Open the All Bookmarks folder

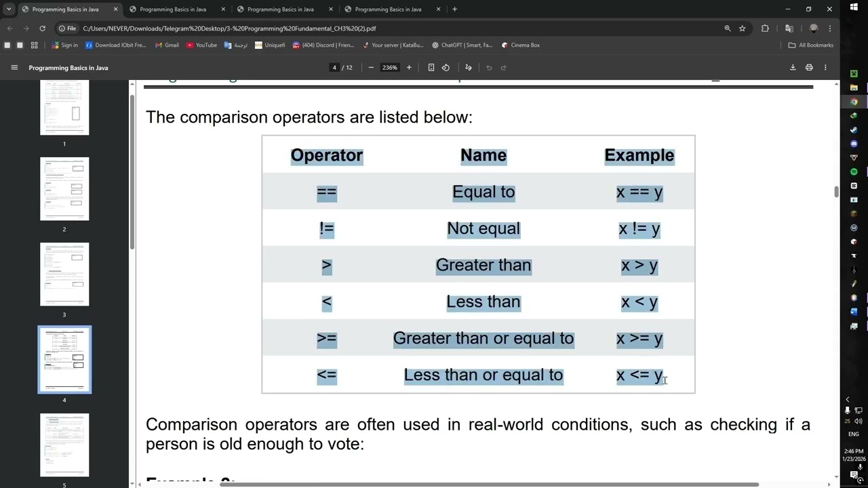tap(811, 45)
